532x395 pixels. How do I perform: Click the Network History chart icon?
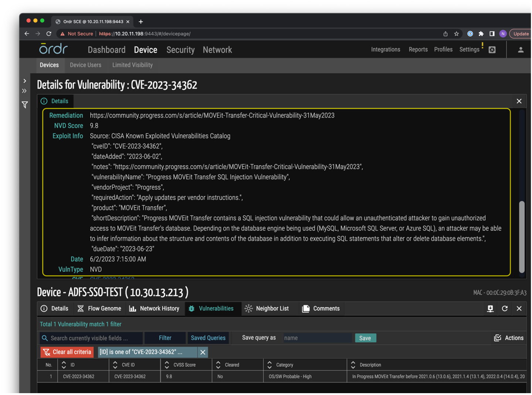132,309
